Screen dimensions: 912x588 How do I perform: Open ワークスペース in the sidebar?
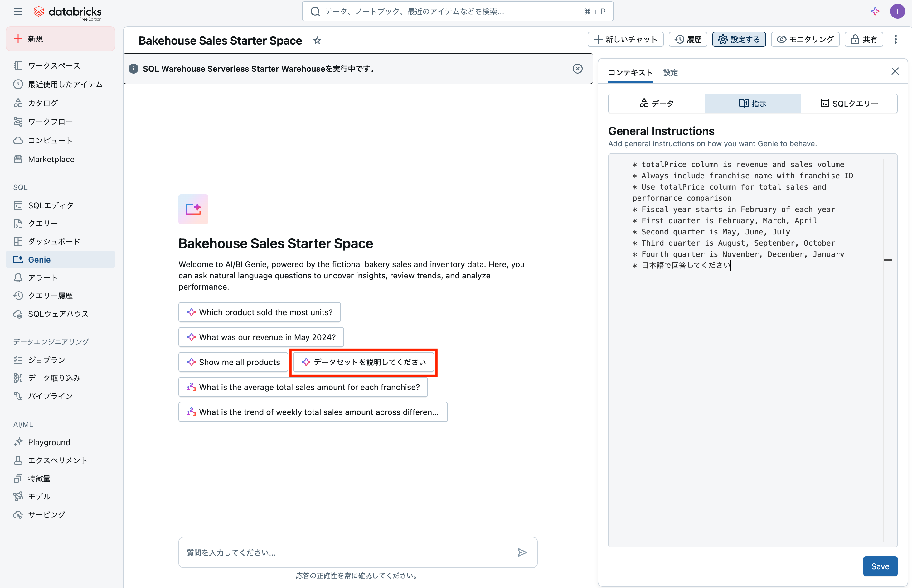60,66
